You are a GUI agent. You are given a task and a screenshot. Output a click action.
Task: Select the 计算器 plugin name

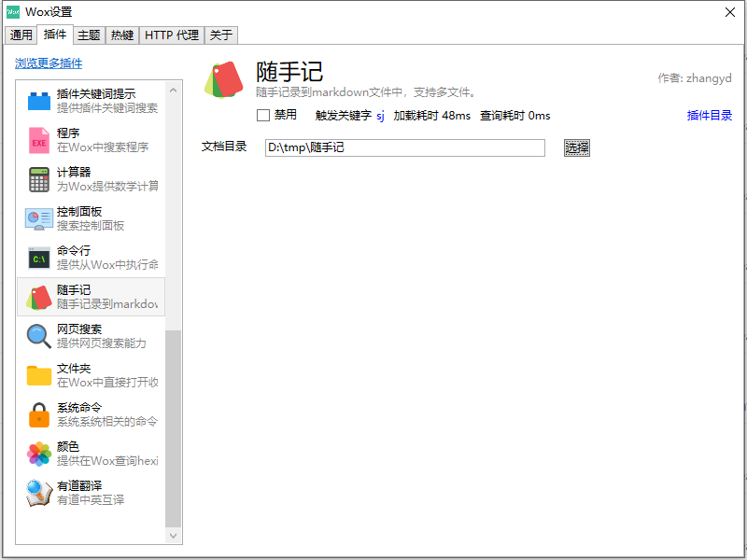[x=74, y=172]
